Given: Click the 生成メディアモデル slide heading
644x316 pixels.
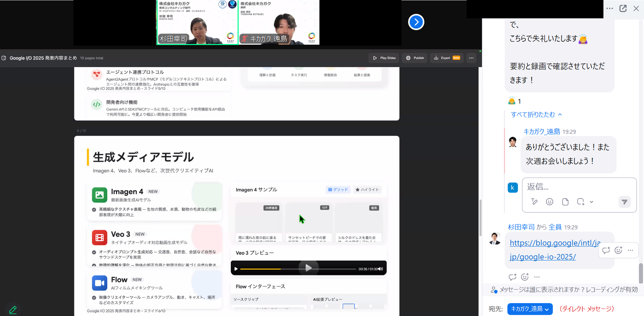Looking at the screenshot, I should (143, 157).
